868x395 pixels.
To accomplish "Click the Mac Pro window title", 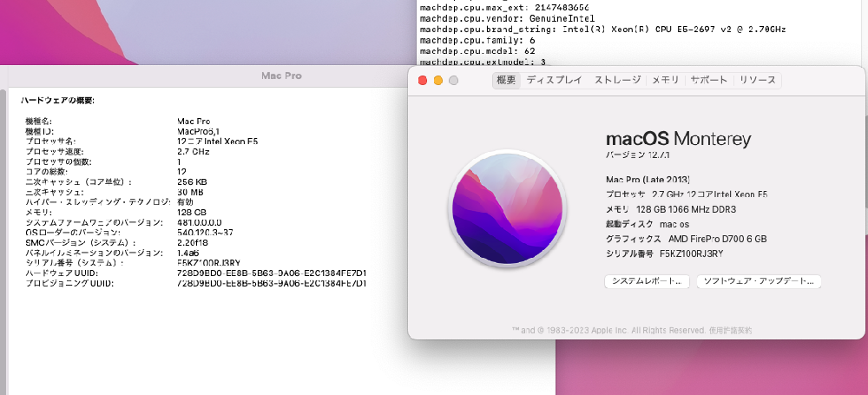I will tap(281, 76).
